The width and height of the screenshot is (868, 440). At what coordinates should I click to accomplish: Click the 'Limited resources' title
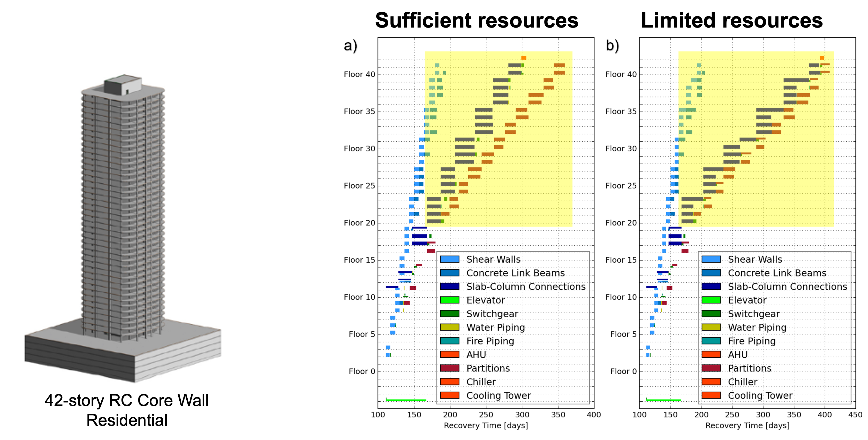pyautogui.click(x=732, y=20)
